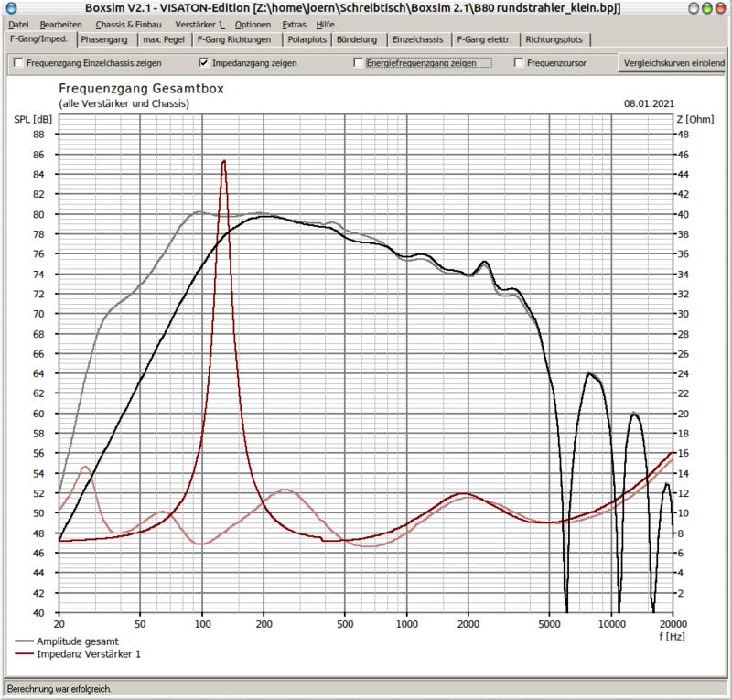This screenshot has height=700, width=732.
Task: Expand the Optionen menu
Action: (253, 24)
